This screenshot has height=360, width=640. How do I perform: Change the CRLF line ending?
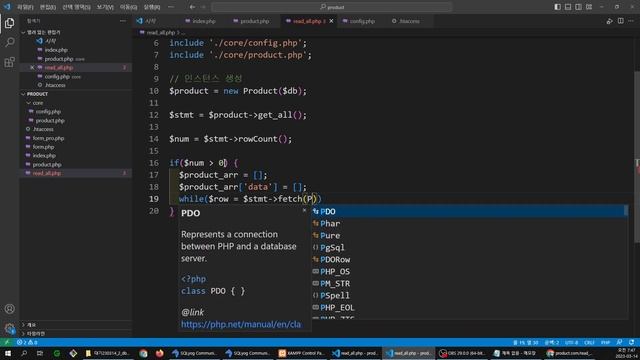(x=589, y=342)
